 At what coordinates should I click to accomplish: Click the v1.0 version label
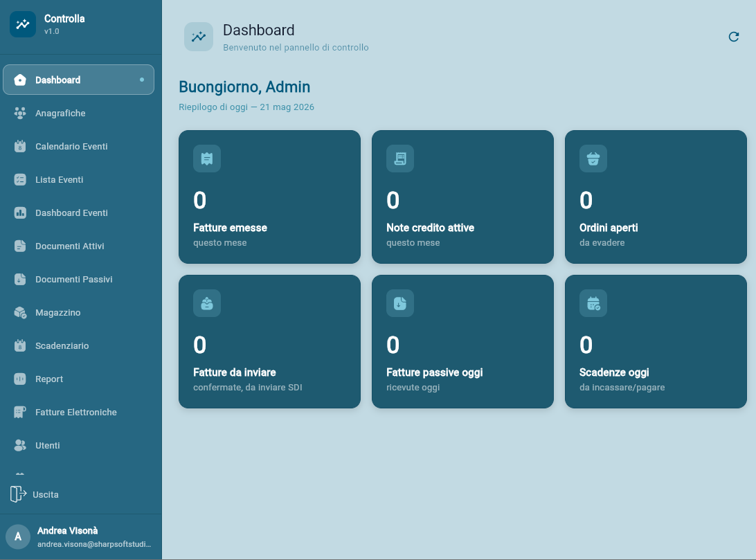(52, 31)
